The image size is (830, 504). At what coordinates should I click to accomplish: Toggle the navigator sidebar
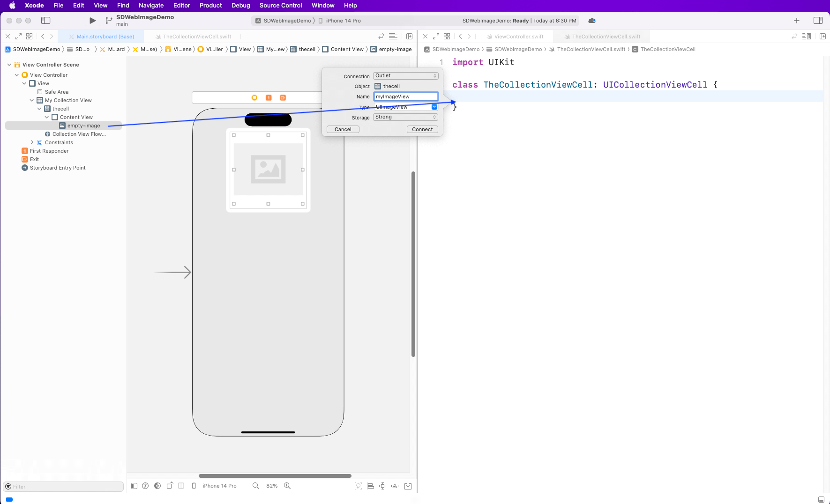[x=46, y=21]
